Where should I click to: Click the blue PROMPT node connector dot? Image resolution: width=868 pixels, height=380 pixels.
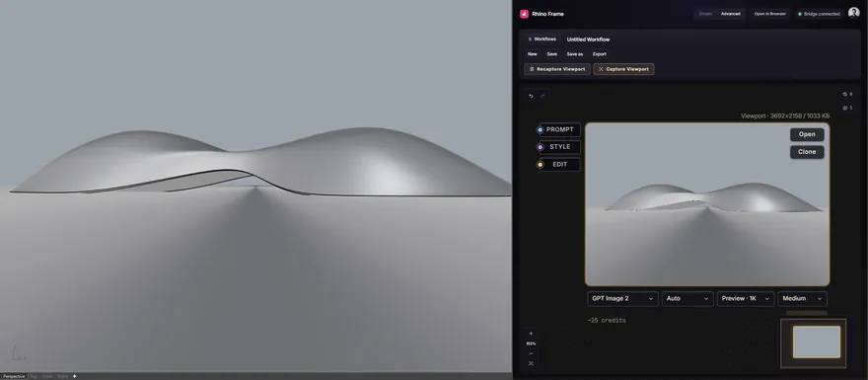[540, 130]
